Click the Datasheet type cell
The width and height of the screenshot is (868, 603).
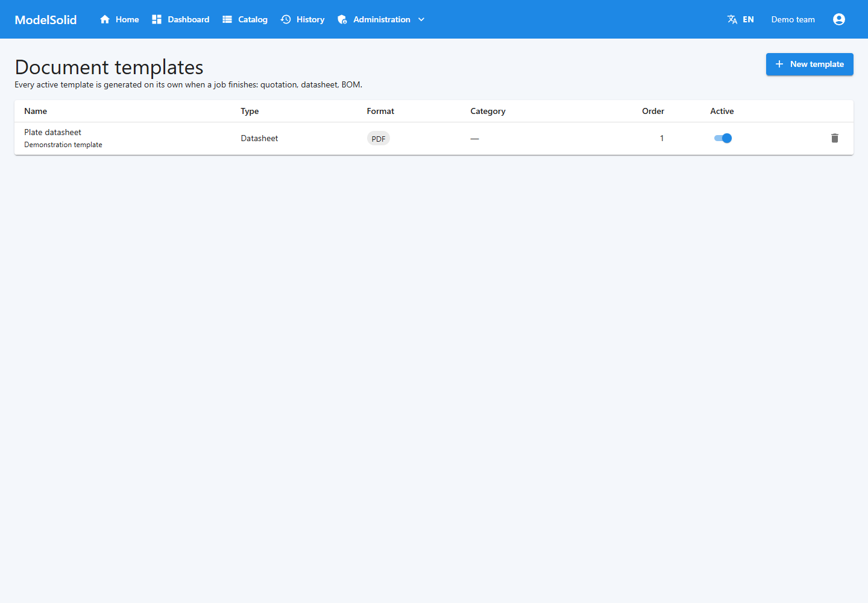[x=259, y=138]
